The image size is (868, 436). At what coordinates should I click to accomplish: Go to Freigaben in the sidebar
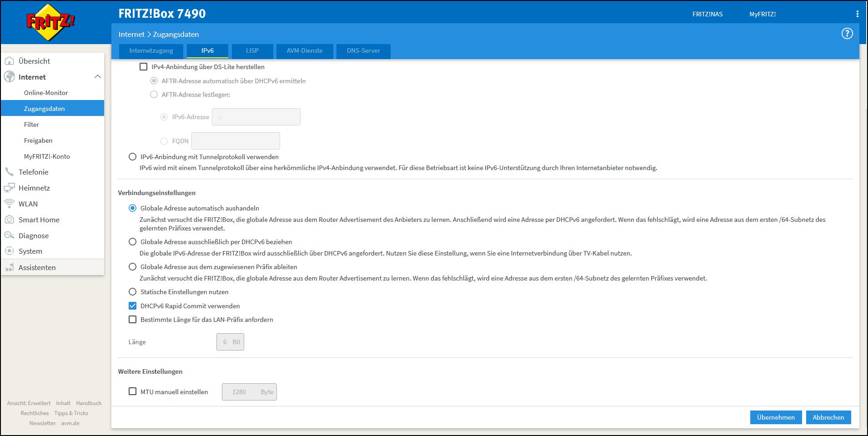(38, 140)
